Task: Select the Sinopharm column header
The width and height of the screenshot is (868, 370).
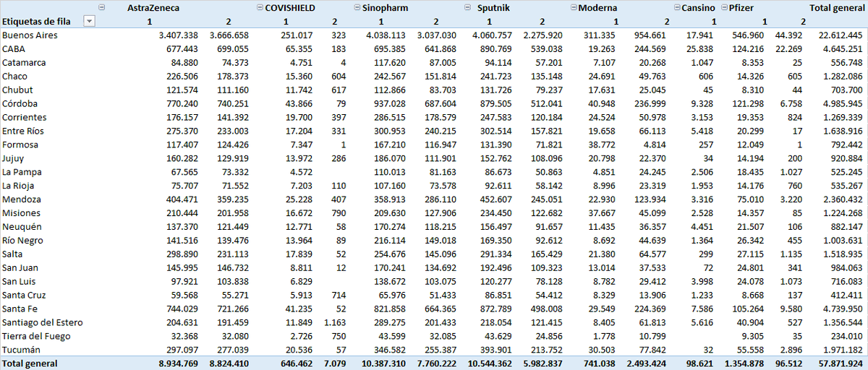Action: click(x=386, y=7)
